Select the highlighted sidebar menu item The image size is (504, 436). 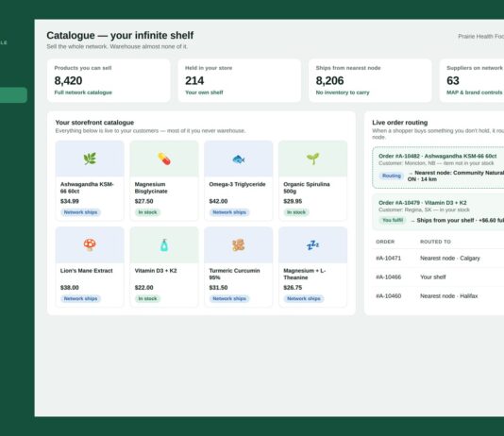[13, 95]
